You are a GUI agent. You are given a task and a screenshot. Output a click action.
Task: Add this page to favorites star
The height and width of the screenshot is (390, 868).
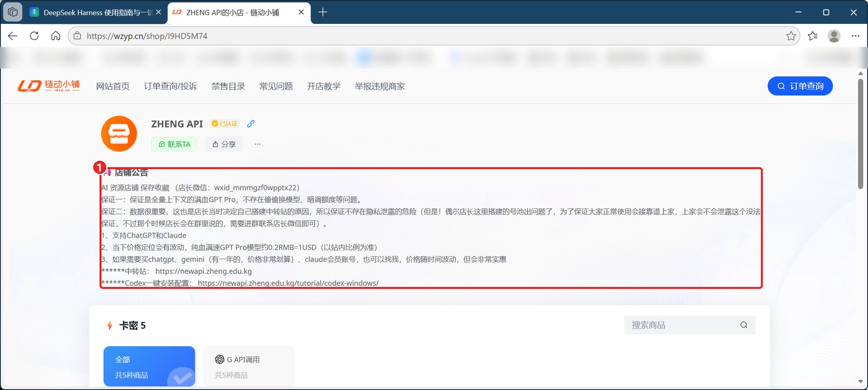click(791, 36)
